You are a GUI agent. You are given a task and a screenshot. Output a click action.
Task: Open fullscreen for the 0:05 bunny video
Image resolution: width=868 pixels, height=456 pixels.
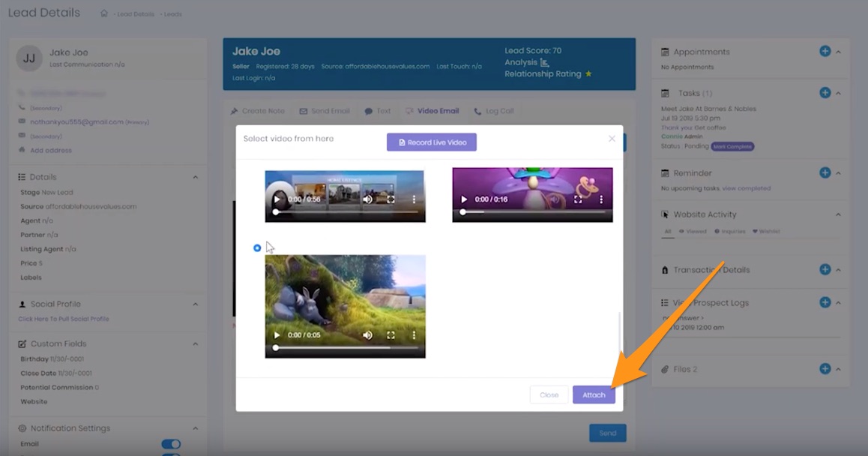point(391,335)
